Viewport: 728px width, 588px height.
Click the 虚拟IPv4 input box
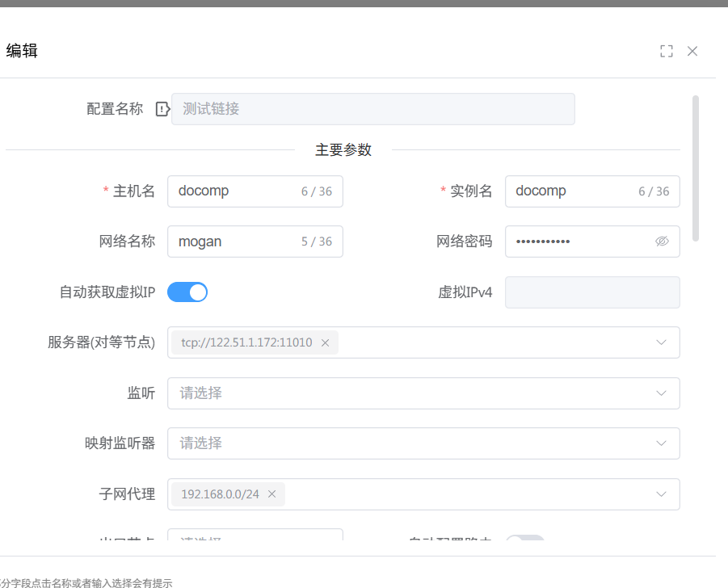pyautogui.click(x=591, y=292)
